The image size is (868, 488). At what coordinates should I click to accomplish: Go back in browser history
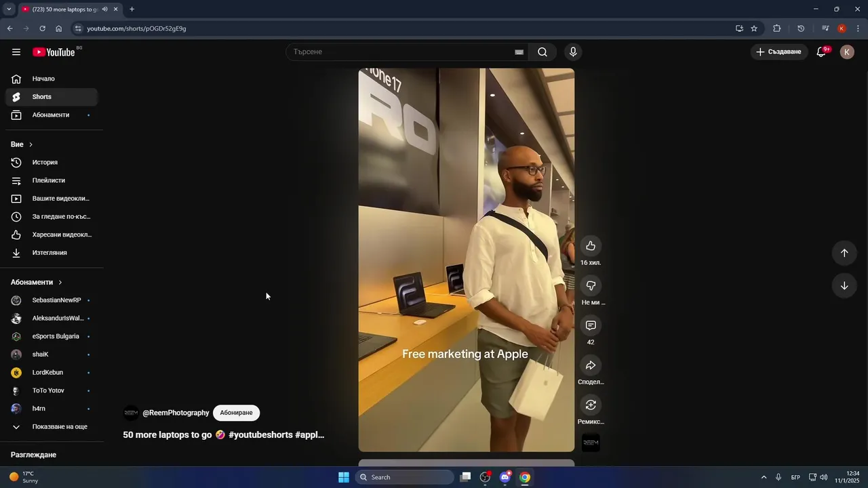pos(9,28)
